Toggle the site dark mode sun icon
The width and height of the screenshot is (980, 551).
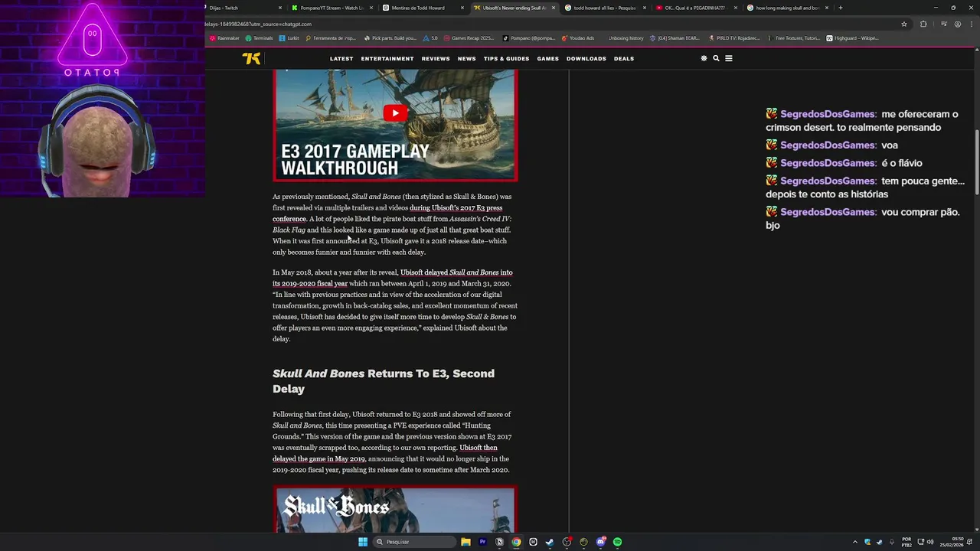point(704,58)
